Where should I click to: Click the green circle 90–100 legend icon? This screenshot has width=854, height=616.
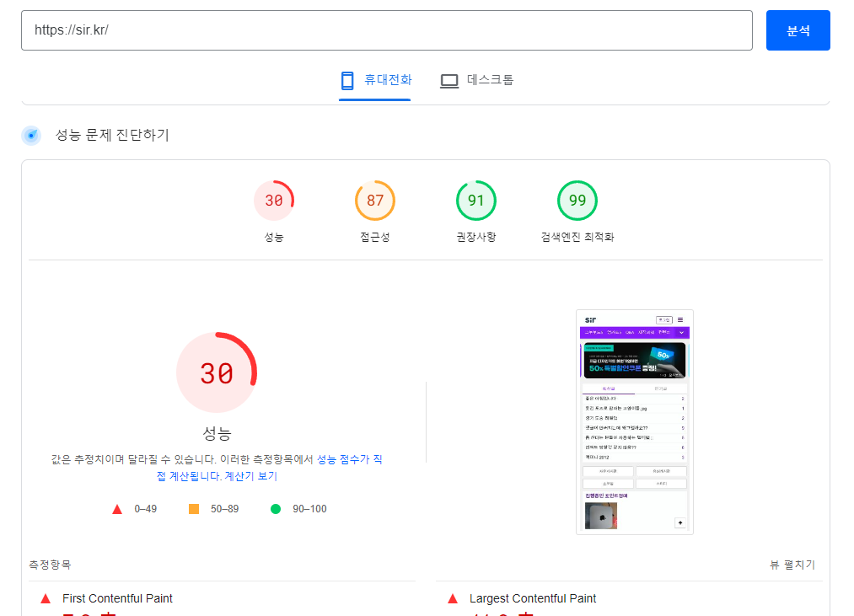276,509
